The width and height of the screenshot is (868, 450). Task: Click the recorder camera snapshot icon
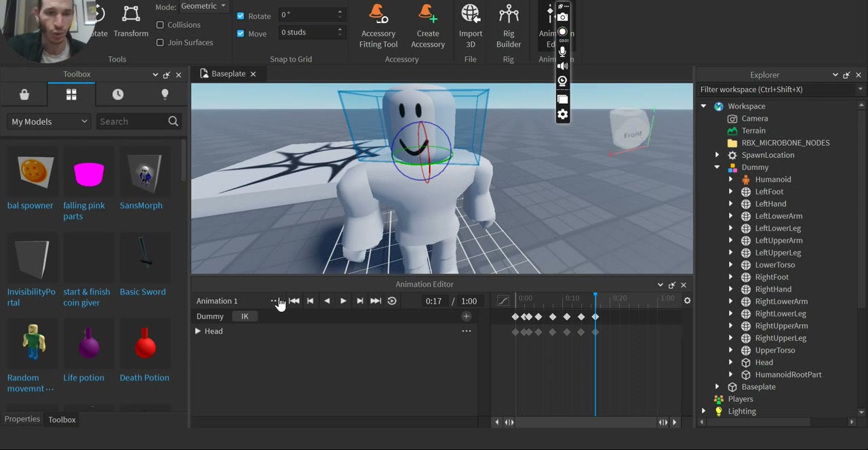pyautogui.click(x=562, y=17)
